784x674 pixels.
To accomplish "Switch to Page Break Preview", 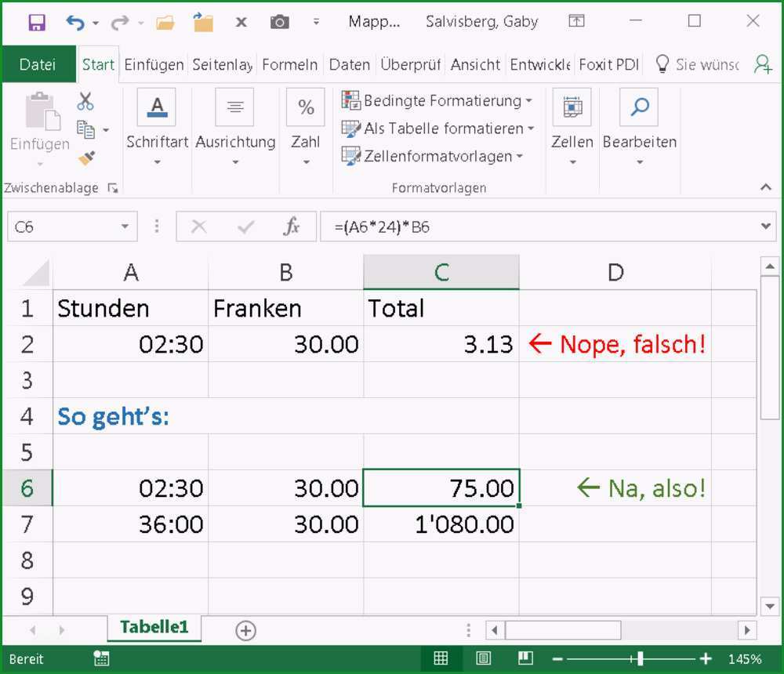I will pos(525,658).
